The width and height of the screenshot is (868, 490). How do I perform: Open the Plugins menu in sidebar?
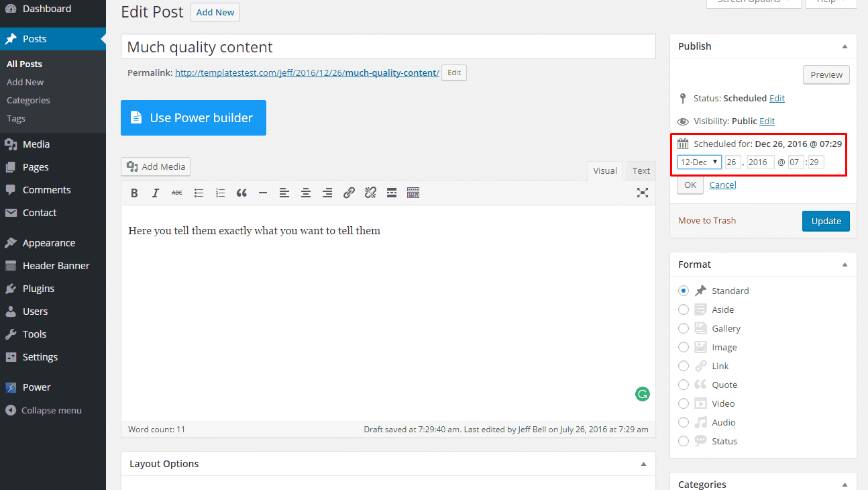tap(38, 289)
